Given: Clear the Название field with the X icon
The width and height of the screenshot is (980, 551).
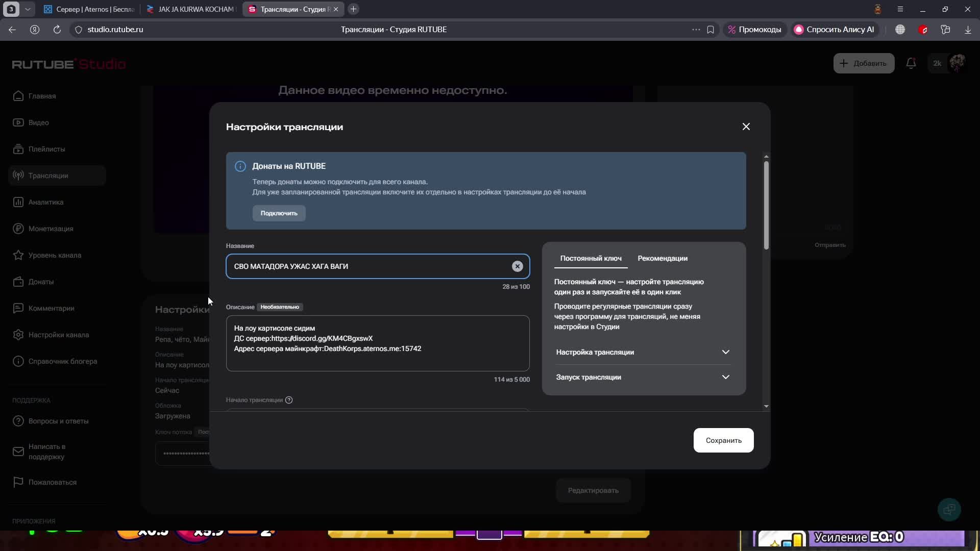Looking at the screenshot, I should 517,266.
